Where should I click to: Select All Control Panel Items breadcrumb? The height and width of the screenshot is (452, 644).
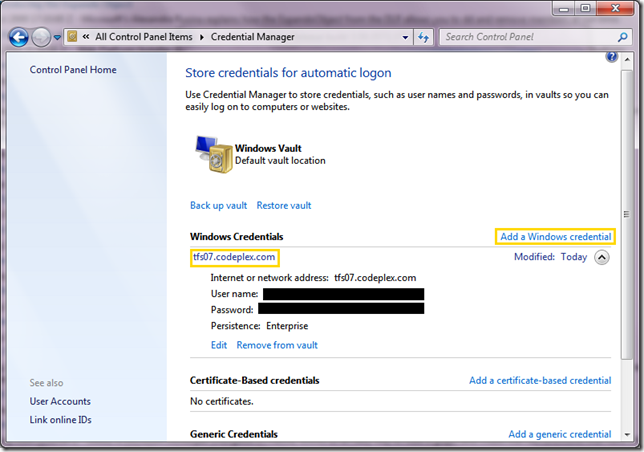[144, 37]
